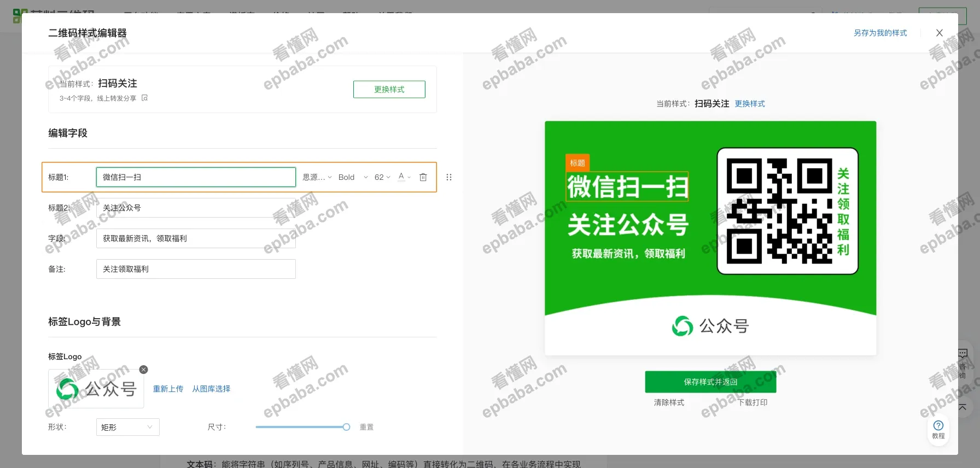Click 重新上传 link
980x468 pixels.
tap(168, 389)
